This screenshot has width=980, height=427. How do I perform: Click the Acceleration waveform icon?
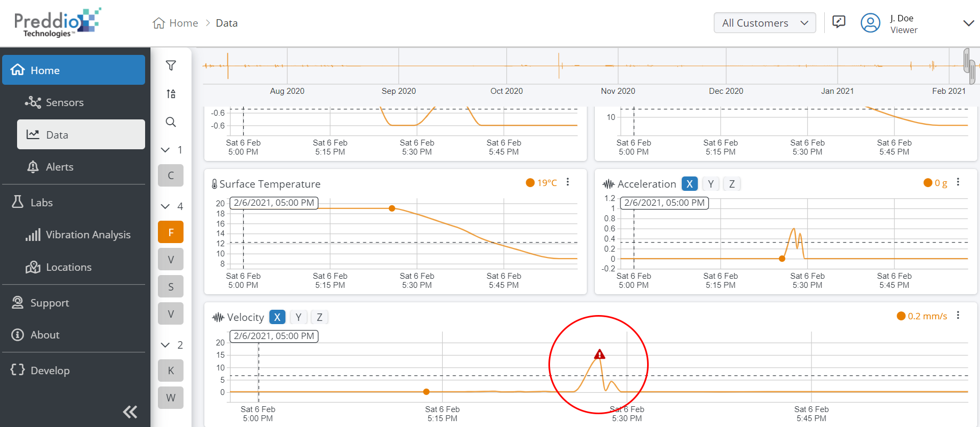tap(609, 184)
